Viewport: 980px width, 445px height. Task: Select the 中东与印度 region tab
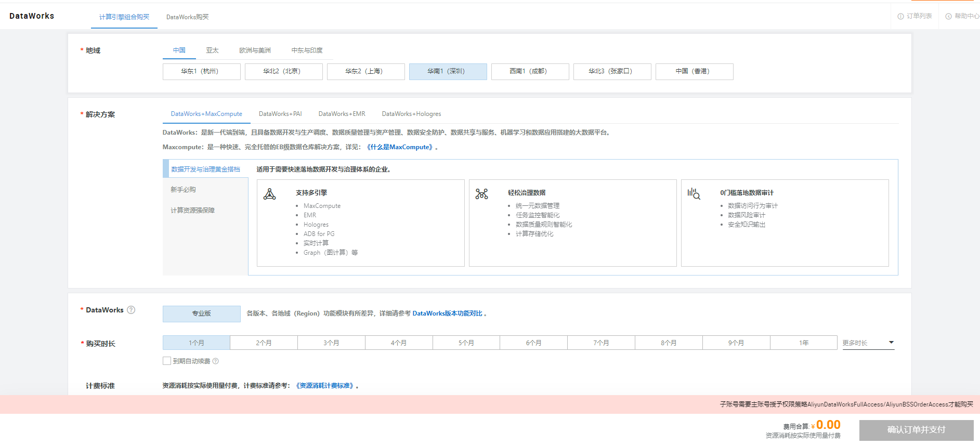[x=307, y=50]
